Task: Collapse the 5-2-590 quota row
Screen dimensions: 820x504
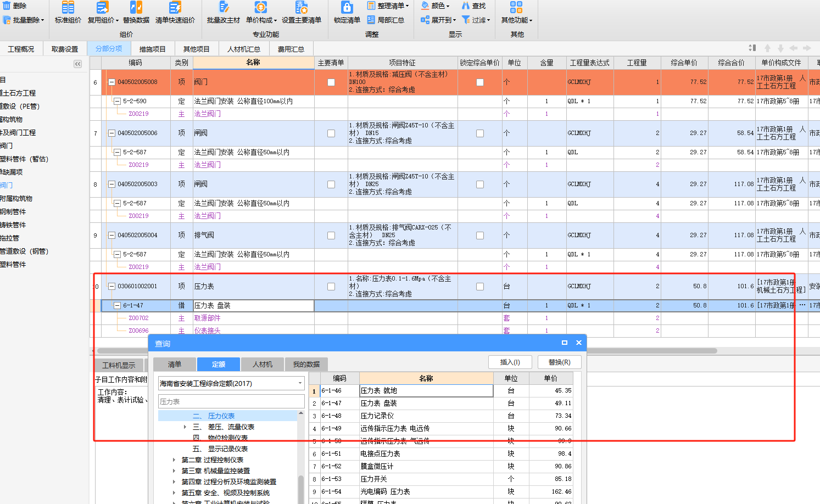Action: click(x=117, y=101)
